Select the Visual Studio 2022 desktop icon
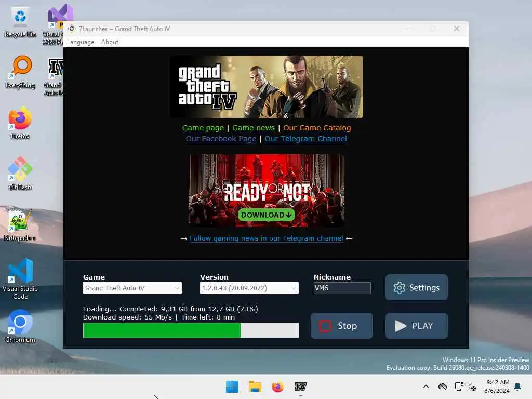Viewport: 532px width, 399px height. [x=54, y=24]
